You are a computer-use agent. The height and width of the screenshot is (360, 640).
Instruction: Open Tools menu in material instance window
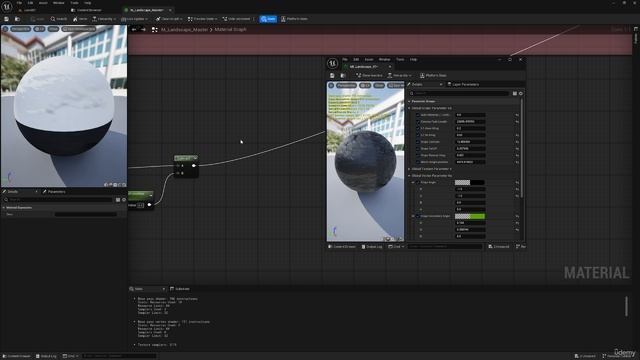pyautogui.click(x=400, y=60)
